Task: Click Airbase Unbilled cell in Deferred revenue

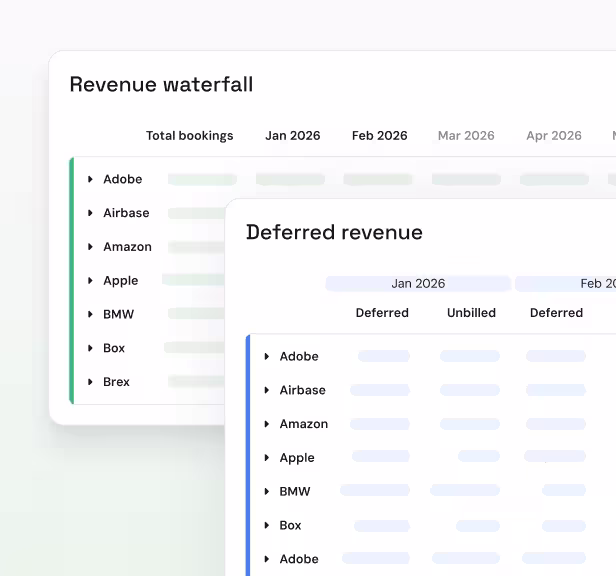Action: [470, 390]
